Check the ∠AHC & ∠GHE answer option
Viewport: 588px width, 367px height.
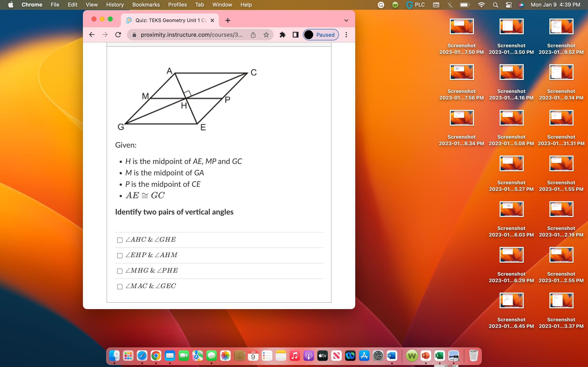point(120,240)
